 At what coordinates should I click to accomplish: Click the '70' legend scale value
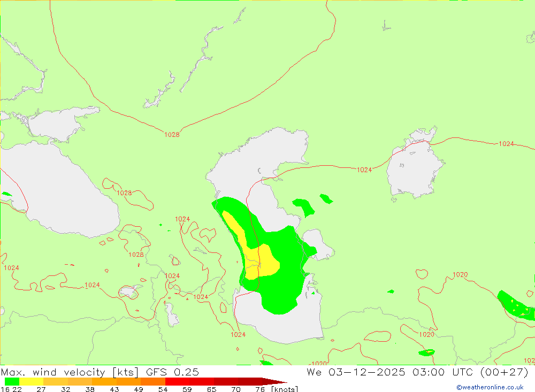point(236,389)
